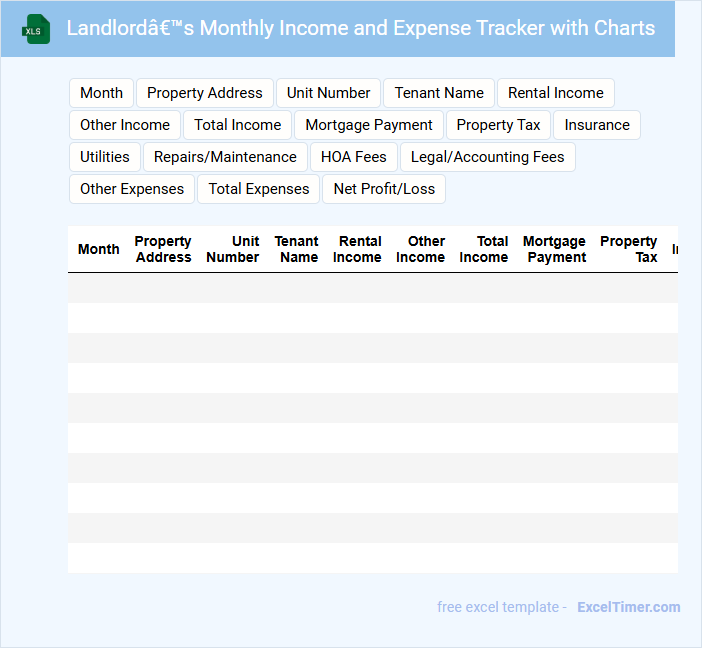Viewport: 702px width, 648px height.
Task: Click the Unit Number tag
Action: [x=328, y=93]
